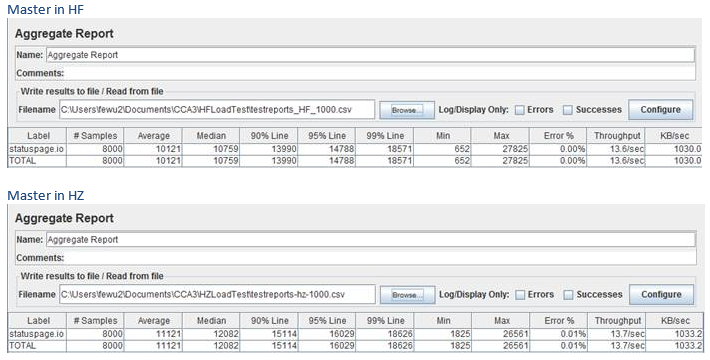This screenshot has height=360, width=710.
Task: Click 90% Line header in HF table
Action: click(269, 136)
